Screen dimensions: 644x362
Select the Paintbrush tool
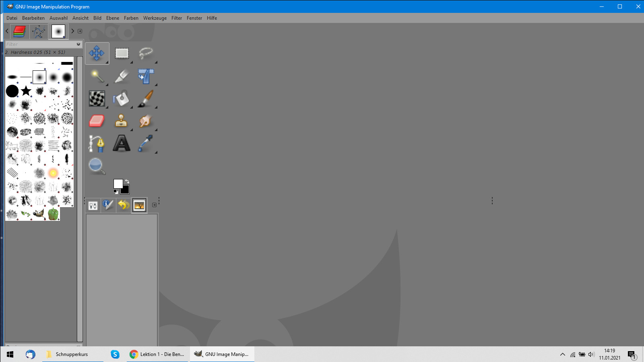(x=146, y=99)
